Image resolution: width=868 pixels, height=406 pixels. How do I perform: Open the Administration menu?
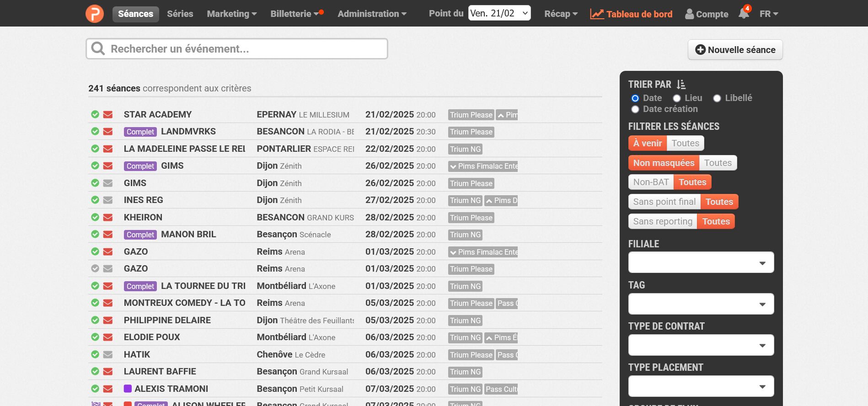[372, 14]
